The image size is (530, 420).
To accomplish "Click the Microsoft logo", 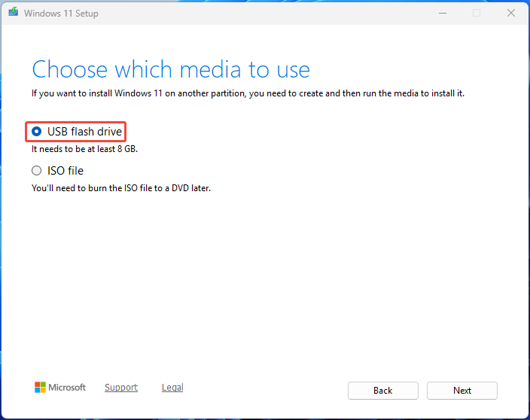I will click(60, 387).
